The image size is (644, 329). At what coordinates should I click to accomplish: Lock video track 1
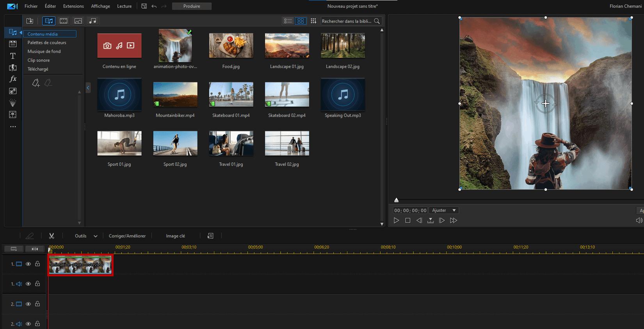pyautogui.click(x=37, y=264)
